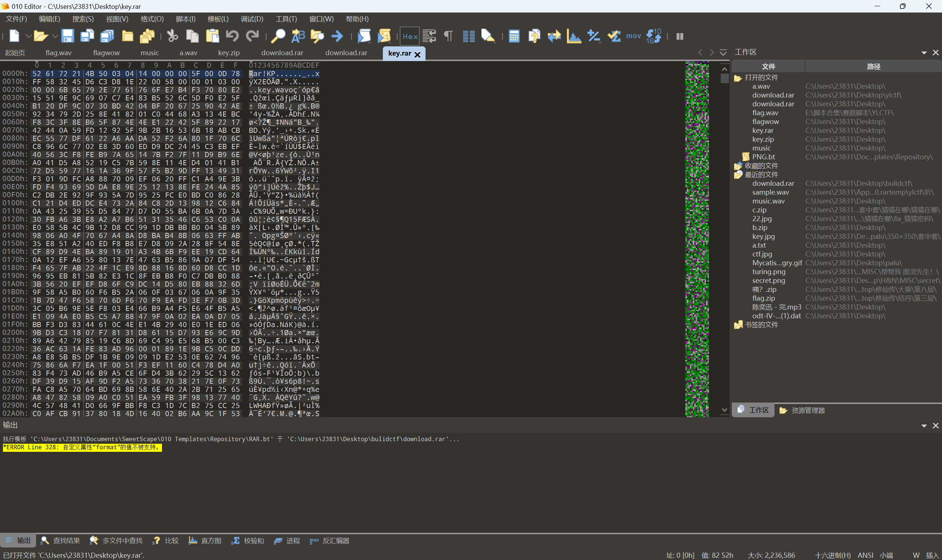Click the pause icon in toolbar
Viewport: 942px width, 560px height.
[x=680, y=36]
